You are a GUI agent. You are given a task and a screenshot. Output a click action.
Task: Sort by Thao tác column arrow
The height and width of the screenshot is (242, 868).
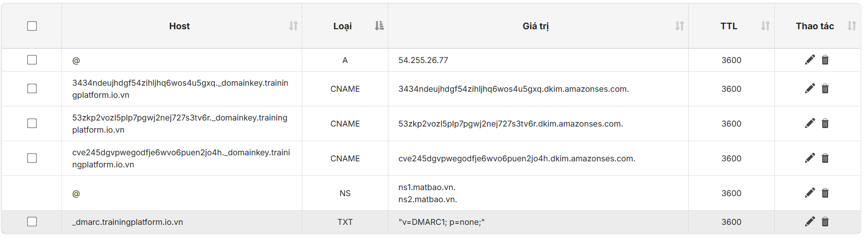(851, 26)
